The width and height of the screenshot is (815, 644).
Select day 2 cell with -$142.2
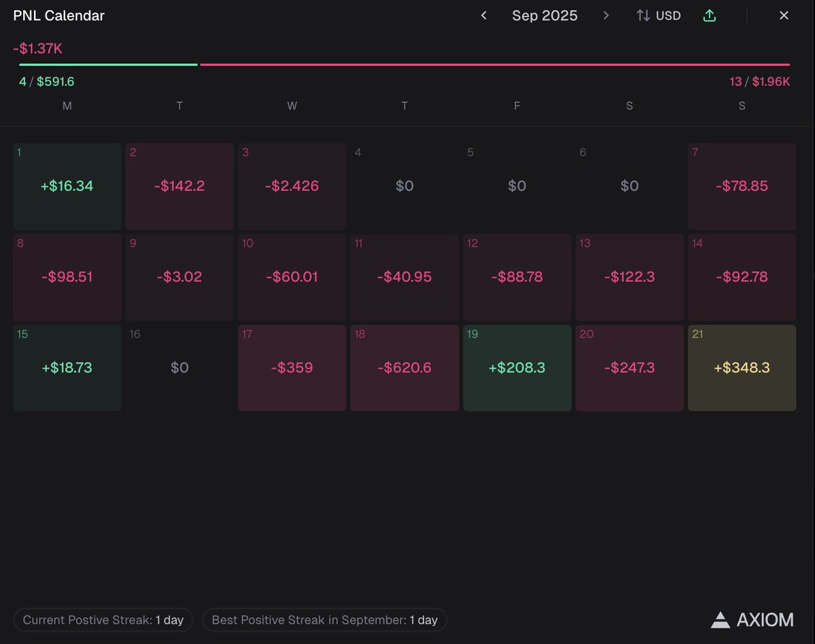tap(179, 186)
